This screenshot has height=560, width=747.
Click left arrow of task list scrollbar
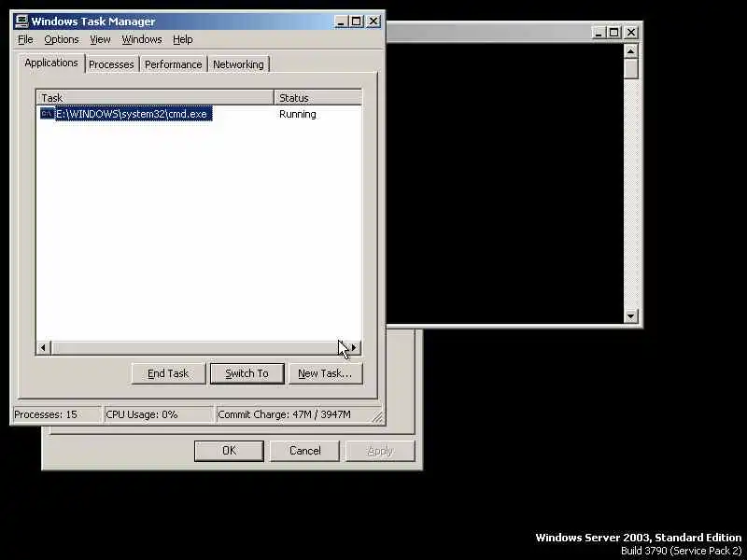[43, 347]
